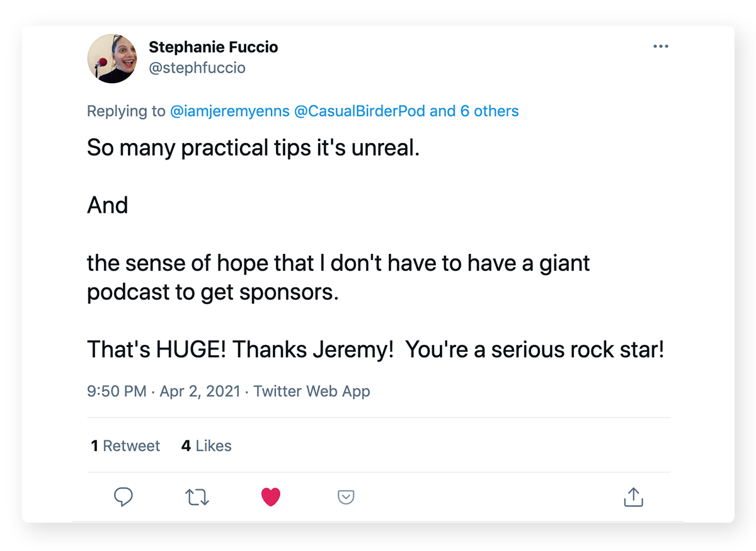The image size is (756, 551).
Task: Expand the "and 6 others" recipients
Action: 474,111
